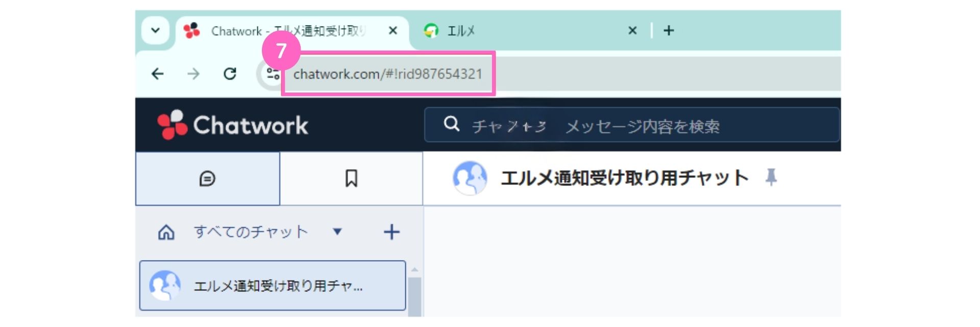Expand the すべてのチャット filter dropdown
The width and height of the screenshot is (980, 327).
pyautogui.click(x=337, y=232)
